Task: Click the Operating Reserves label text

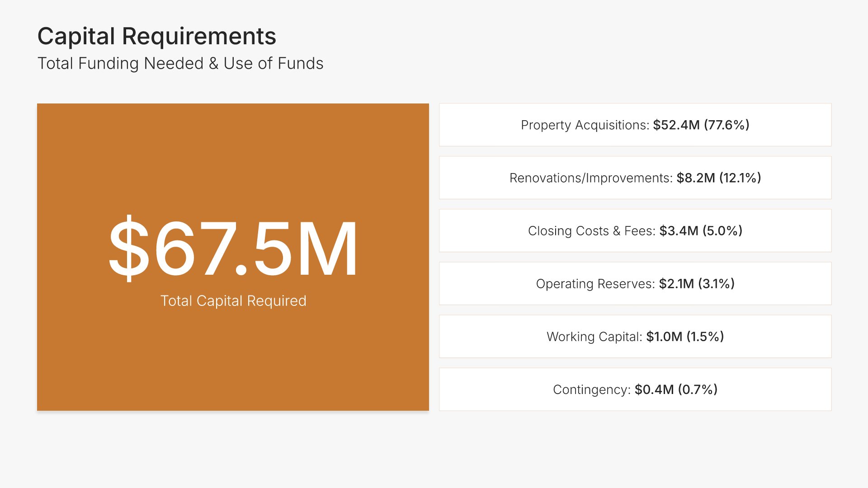Action: point(595,284)
